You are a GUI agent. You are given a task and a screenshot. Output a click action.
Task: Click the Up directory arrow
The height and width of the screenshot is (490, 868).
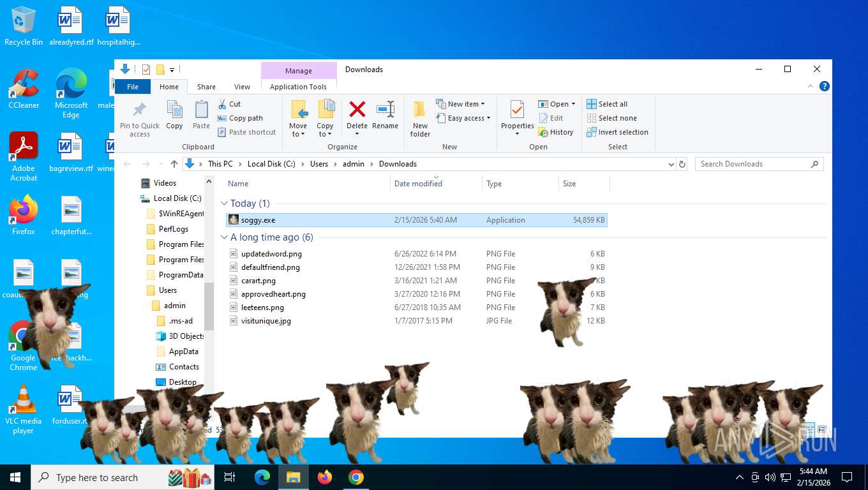(x=174, y=164)
